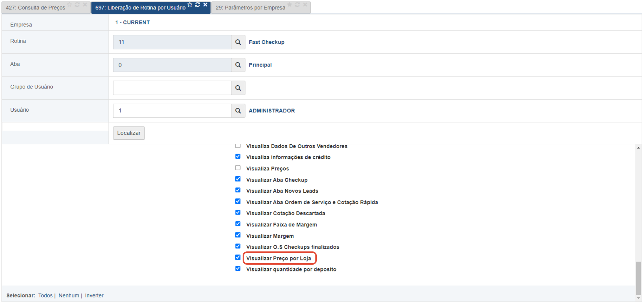This screenshot has width=644, height=303.
Task: Open Grupo de Usuário search magnifier
Action: pos(238,88)
